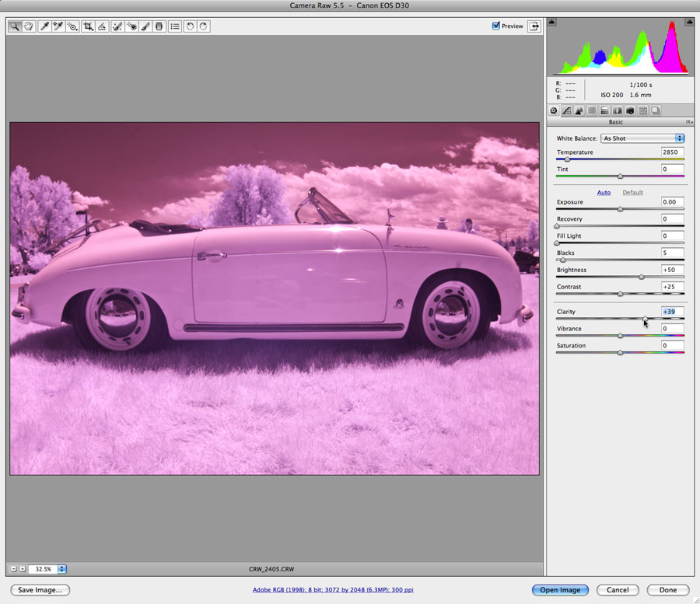
Task: Switch to the Camera Calibration tab
Action: [630, 111]
